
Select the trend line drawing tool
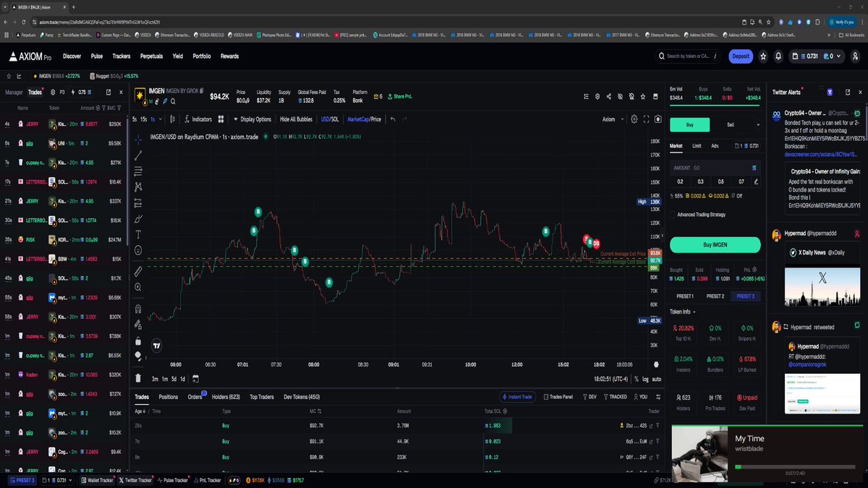[138, 155]
